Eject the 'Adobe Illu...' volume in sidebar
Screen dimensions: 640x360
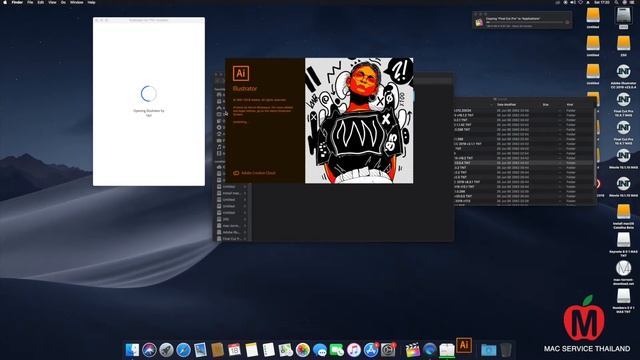pyautogui.click(x=245, y=232)
